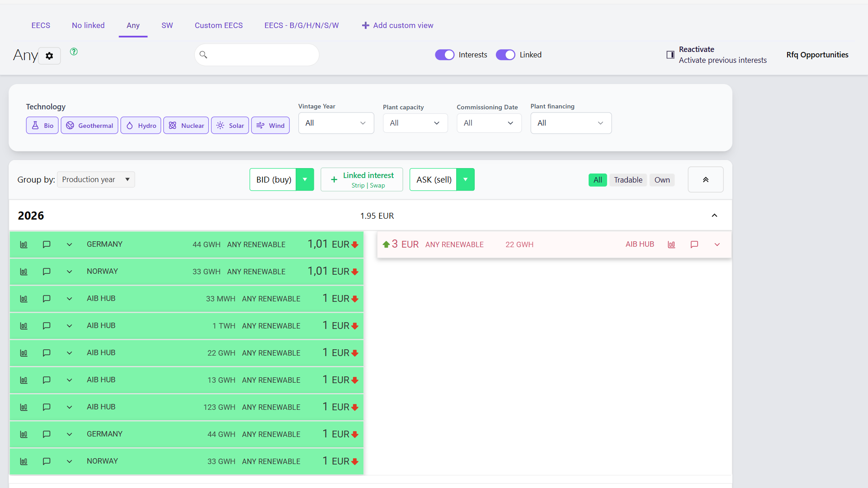Click the ASK (sell) button

click(x=434, y=179)
